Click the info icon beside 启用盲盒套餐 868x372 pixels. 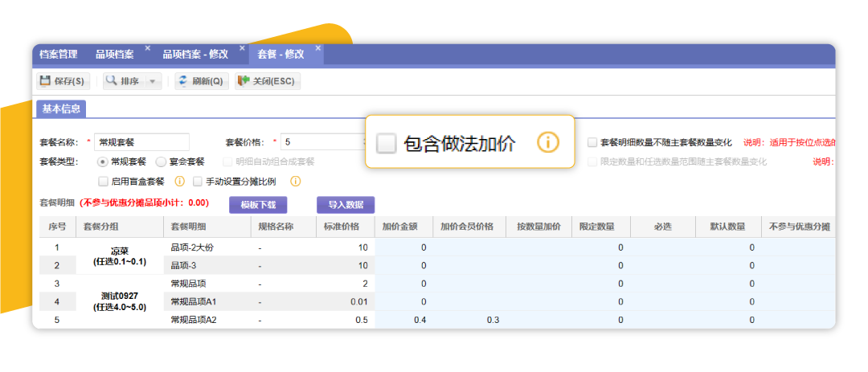[x=179, y=181]
